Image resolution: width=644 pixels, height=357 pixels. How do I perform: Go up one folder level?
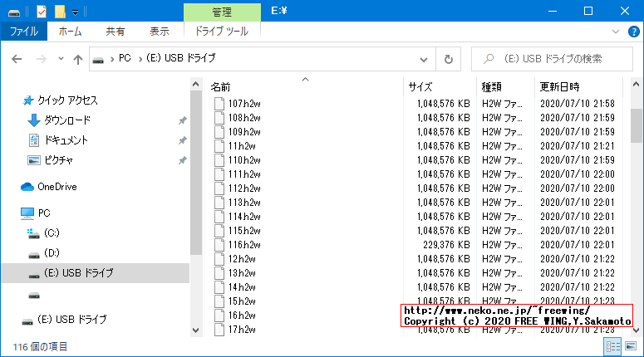(x=77, y=60)
